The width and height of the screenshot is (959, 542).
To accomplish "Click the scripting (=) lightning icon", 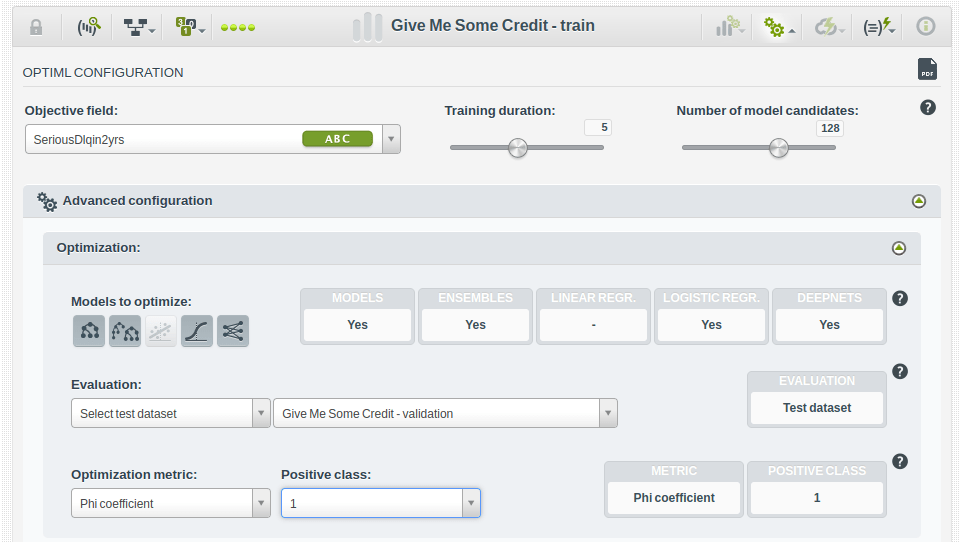I will click(x=879, y=27).
